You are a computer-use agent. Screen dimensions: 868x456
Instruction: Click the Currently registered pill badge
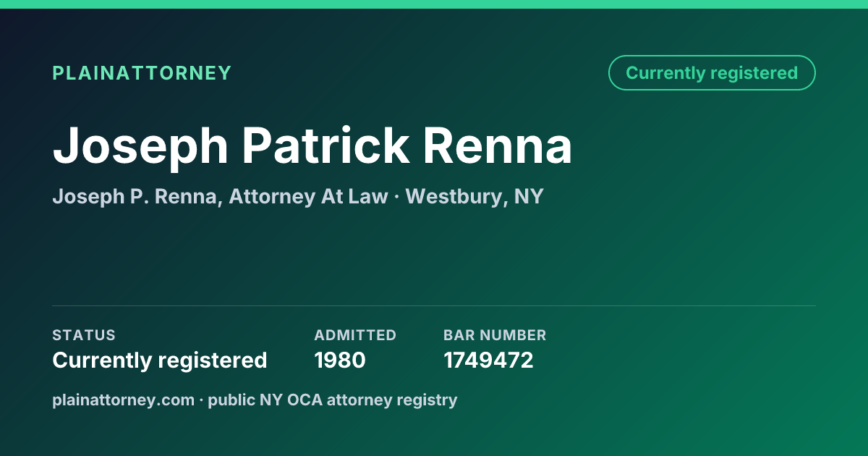(712, 73)
